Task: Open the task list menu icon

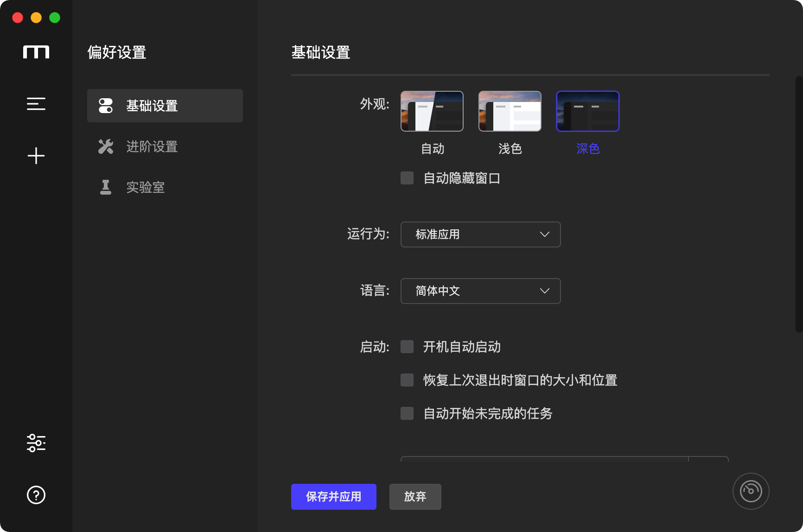Action: [36, 104]
